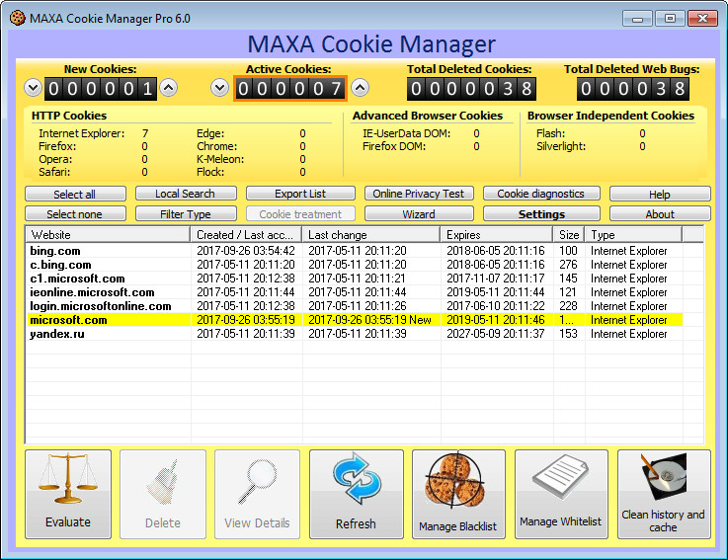Click expiry 2027-05-09 20:11:37 cell

click(x=496, y=334)
